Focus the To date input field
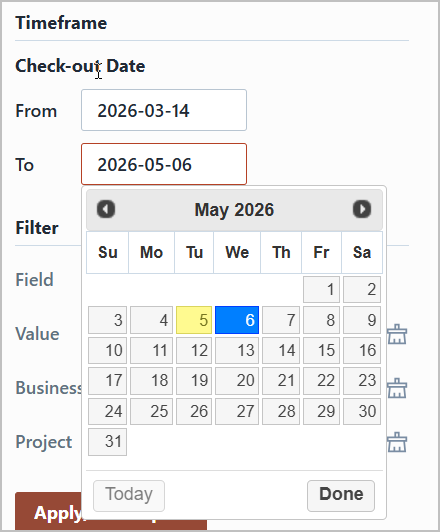Screen dimensions: 440x532 (x=164, y=164)
